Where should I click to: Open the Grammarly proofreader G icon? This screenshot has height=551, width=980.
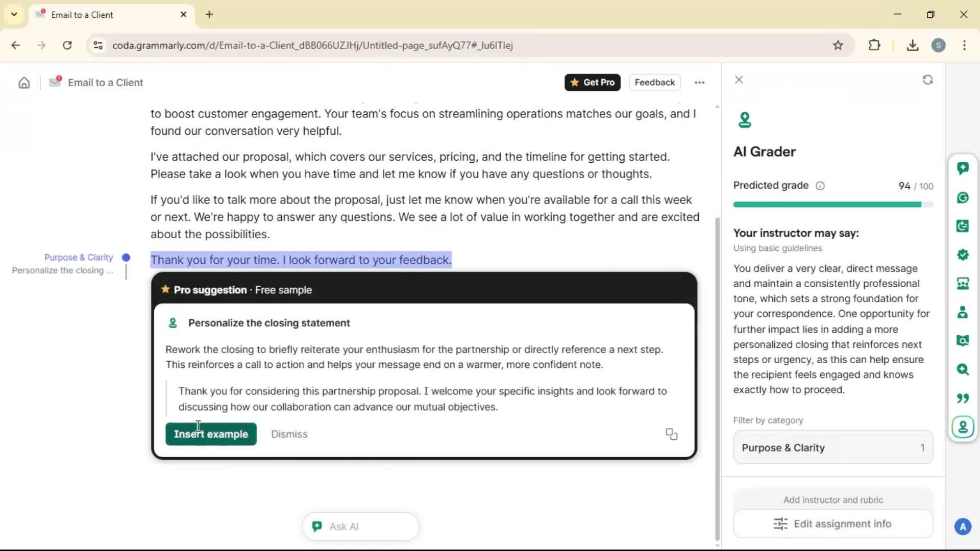963,197
